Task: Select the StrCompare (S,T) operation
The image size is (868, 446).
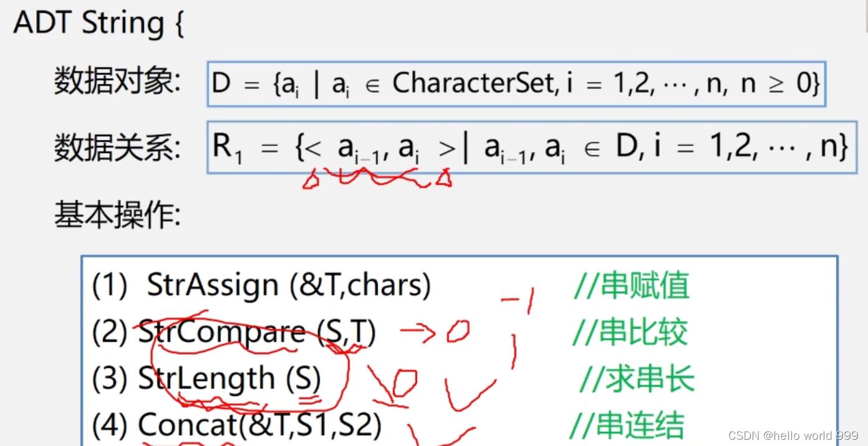Action: 257,332
